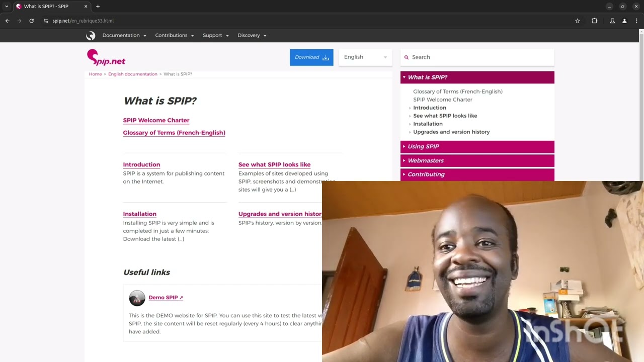Expand sidebar See what SPIP looks like
Screen dimensions: 644x362
coord(445,116)
